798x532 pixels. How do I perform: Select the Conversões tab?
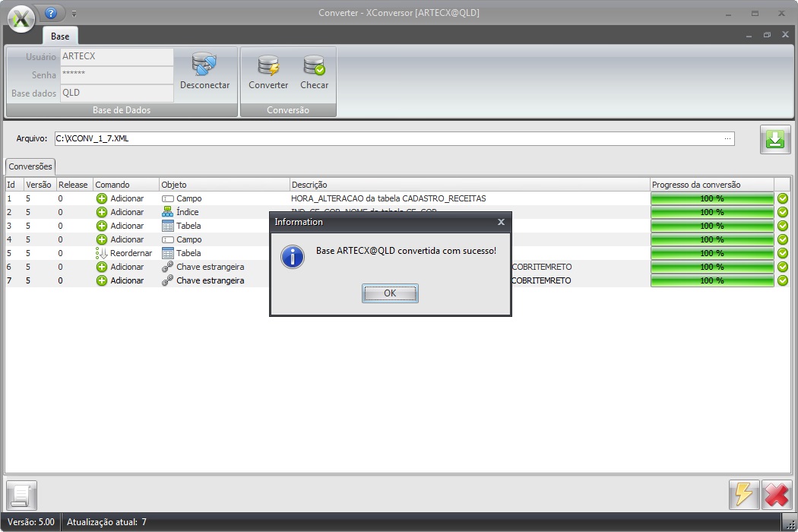tap(30, 166)
